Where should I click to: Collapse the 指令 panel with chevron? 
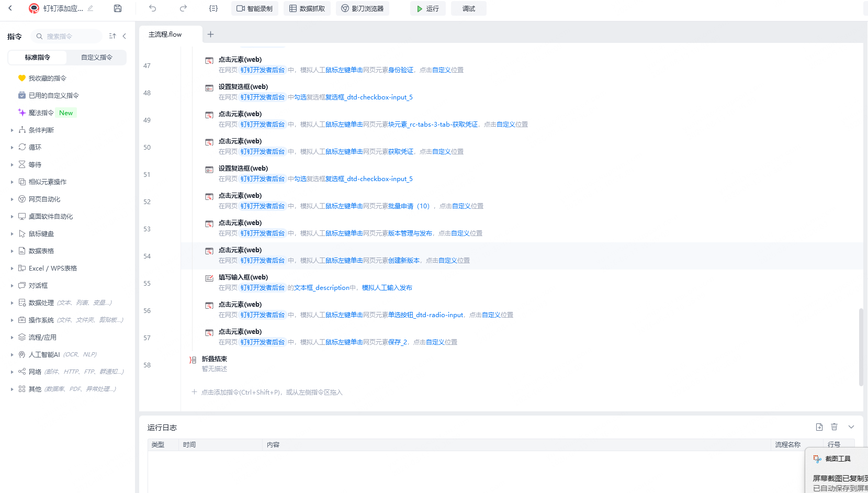pos(124,36)
